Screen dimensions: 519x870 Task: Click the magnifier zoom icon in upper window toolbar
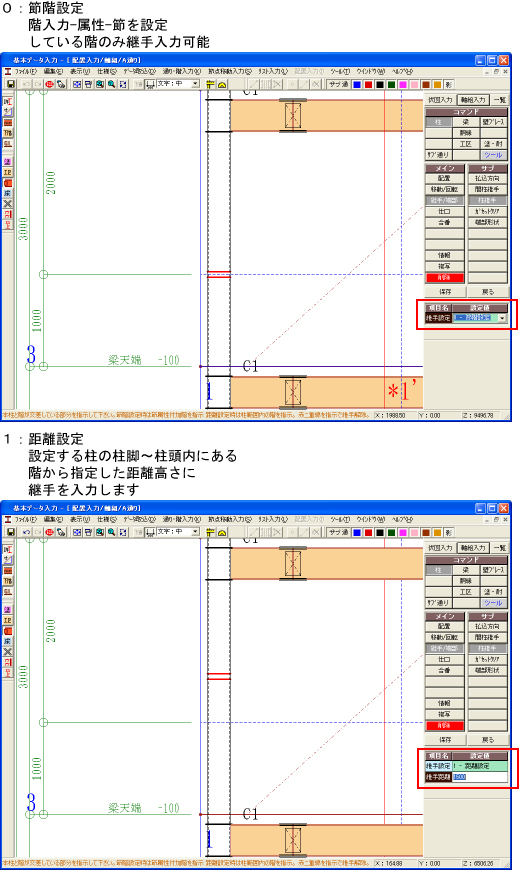coord(112,84)
